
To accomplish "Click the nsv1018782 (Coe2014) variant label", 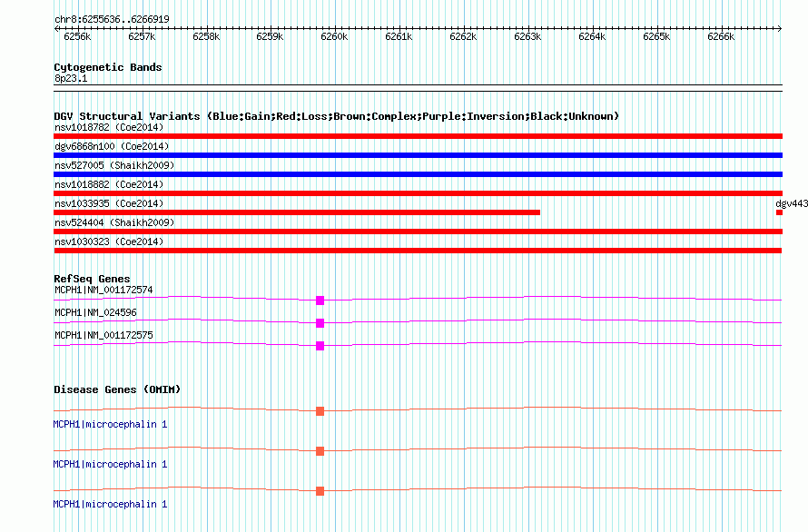I will tap(109, 127).
